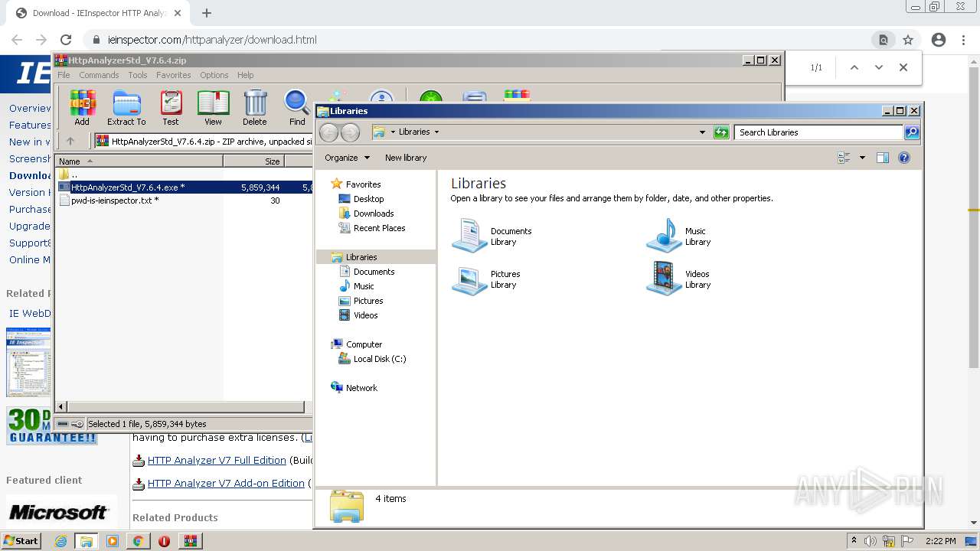Reload the Chrome page

pos(66,40)
